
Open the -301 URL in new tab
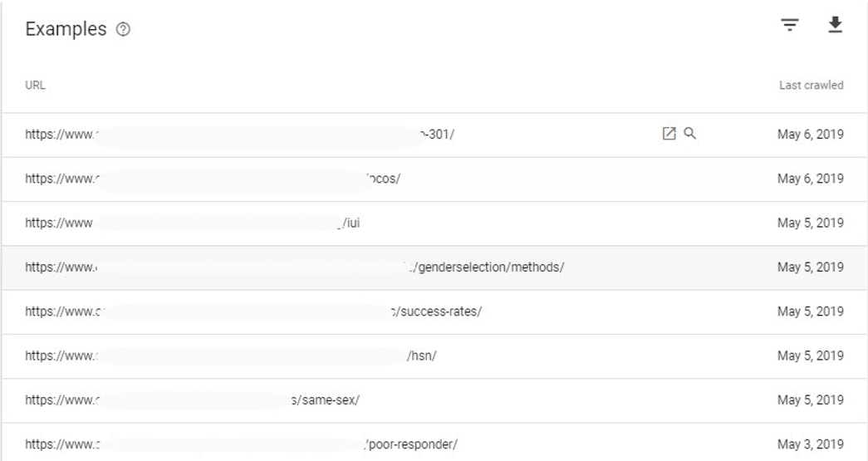(x=669, y=134)
